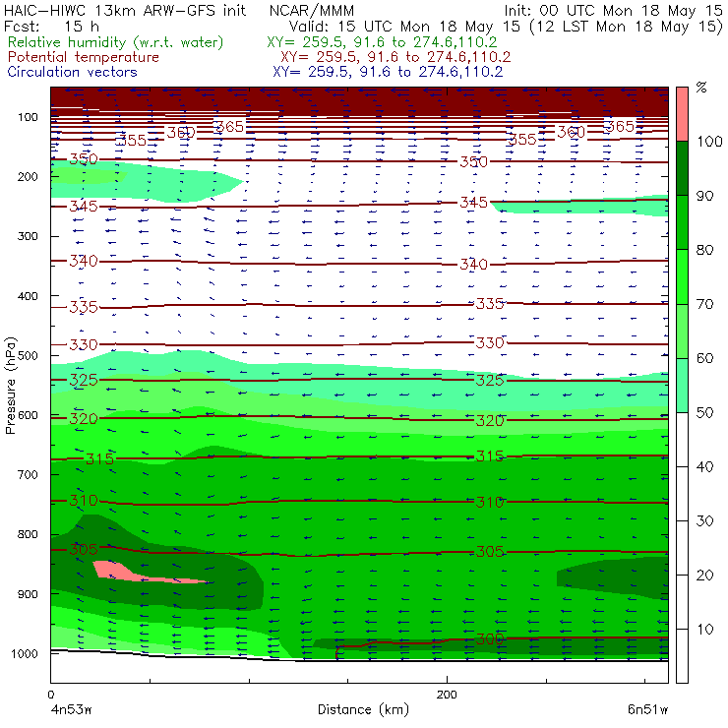Viewport: 728px width, 728px height.
Task: Click the '300' pressure axis label
Action: pyautogui.click(x=28, y=236)
